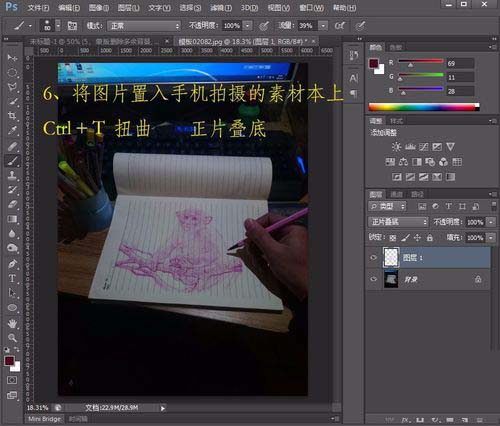Click the foreground color swatch in Color panel
The width and height of the screenshot is (500, 426).
click(374, 63)
